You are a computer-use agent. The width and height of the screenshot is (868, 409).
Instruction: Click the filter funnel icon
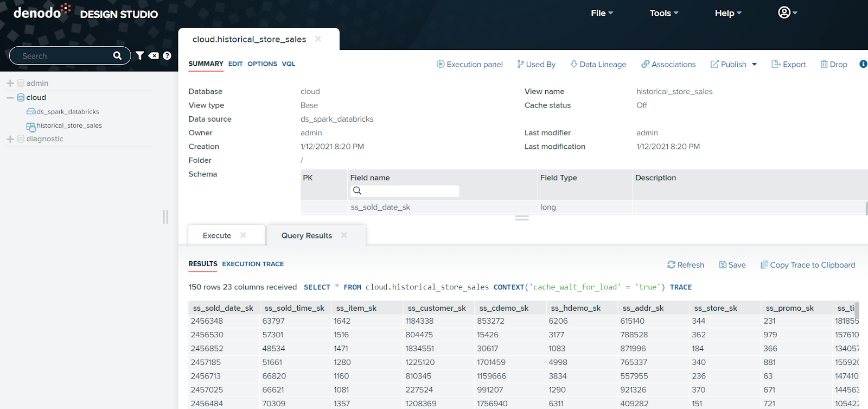point(140,55)
